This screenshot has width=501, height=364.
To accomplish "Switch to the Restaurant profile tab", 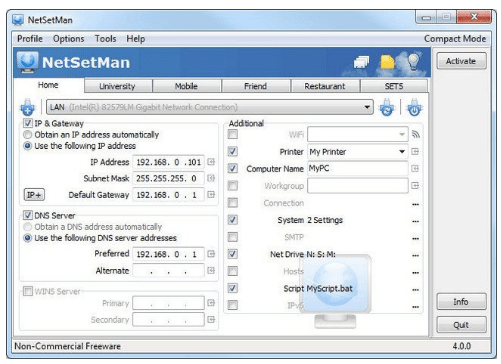I will tap(325, 86).
